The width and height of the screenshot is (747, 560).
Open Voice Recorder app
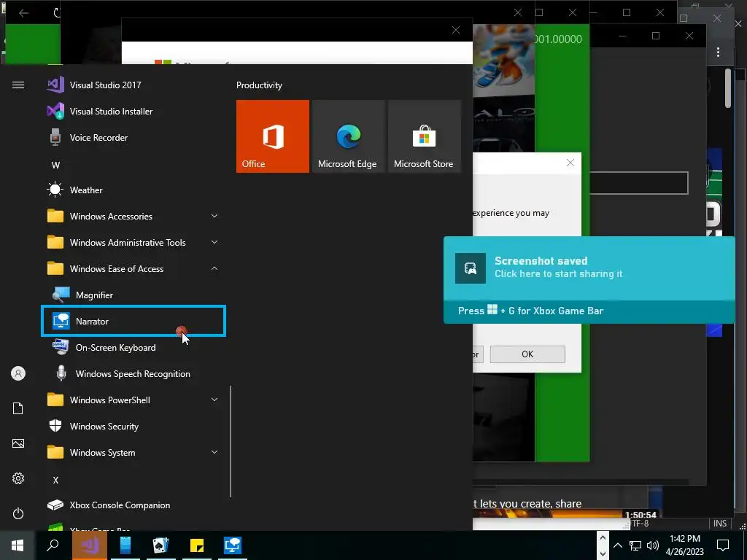133,138
